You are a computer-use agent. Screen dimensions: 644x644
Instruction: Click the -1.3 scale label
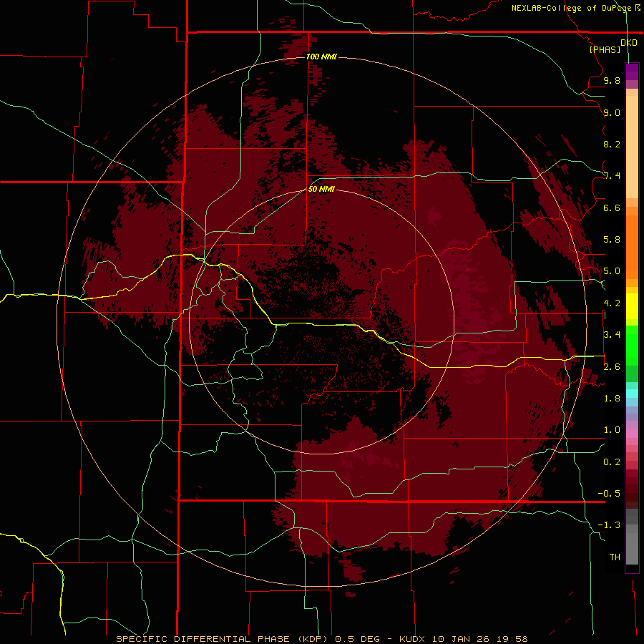[609, 525]
